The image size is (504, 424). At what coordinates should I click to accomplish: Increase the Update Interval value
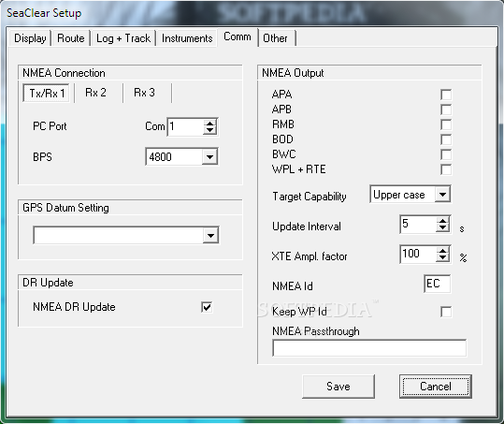tap(443, 221)
